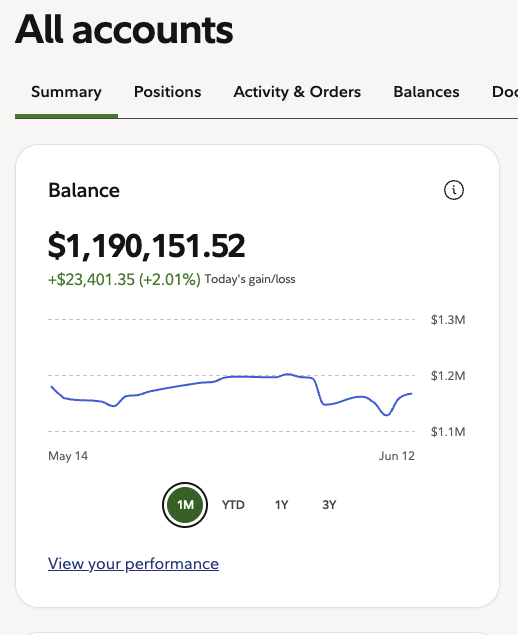Select the 1Y time range
Screen dimensions: 518x635
click(x=281, y=505)
